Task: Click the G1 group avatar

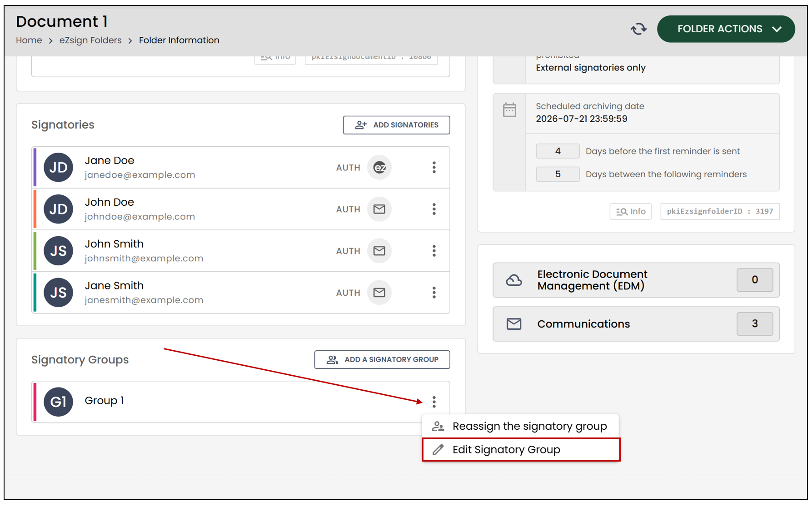Action: point(58,402)
